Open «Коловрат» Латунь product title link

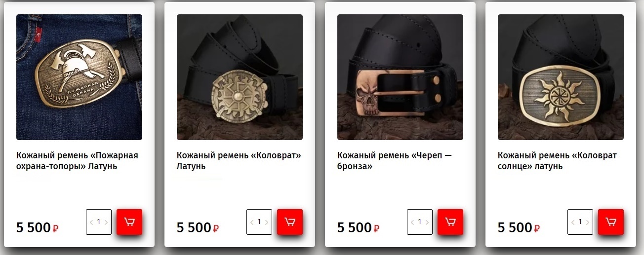tap(239, 161)
